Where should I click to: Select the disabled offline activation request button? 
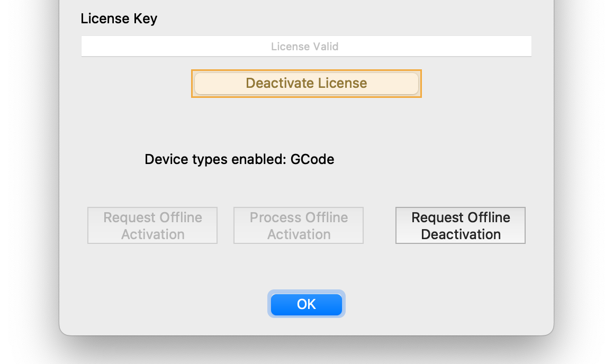point(152,225)
